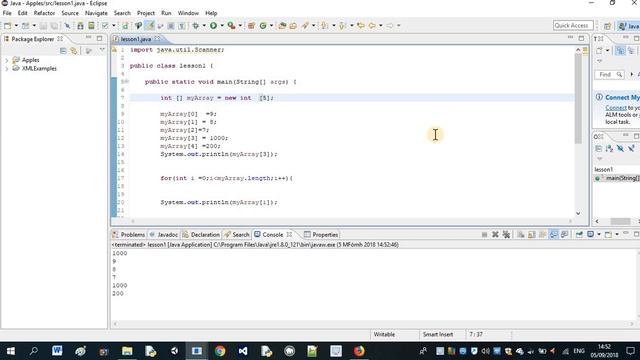This screenshot has width=640, height=360.
Task: Toggle Show Whitespace Characters icon
Action: 182,26
